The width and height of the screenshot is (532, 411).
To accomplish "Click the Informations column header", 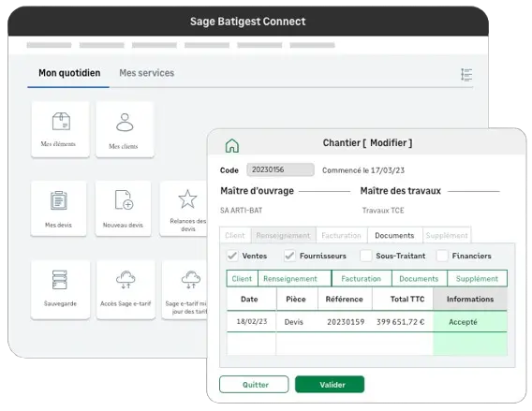I will pyautogui.click(x=470, y=299).
